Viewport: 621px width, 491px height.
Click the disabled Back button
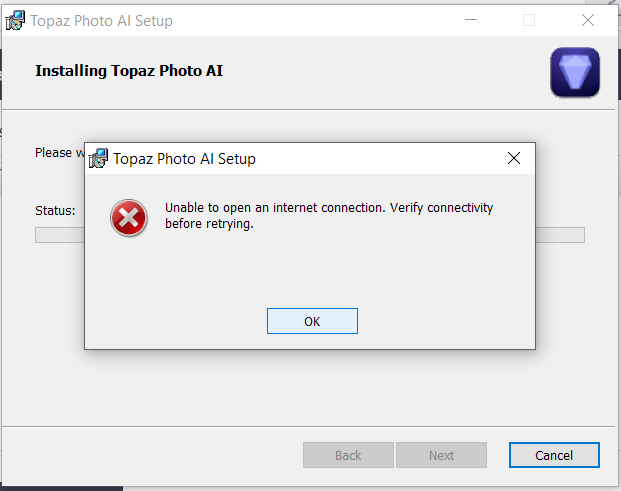point(348,455)
